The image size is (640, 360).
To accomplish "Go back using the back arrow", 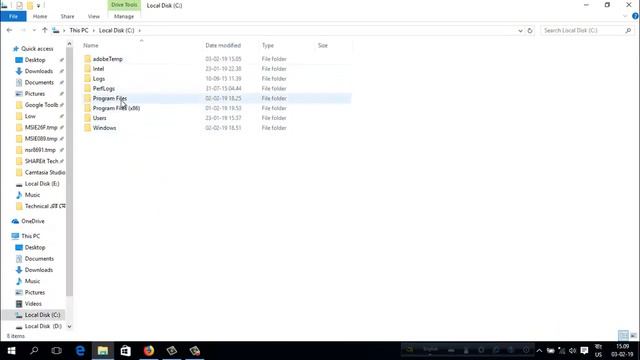I will click(x=9, y=30).
